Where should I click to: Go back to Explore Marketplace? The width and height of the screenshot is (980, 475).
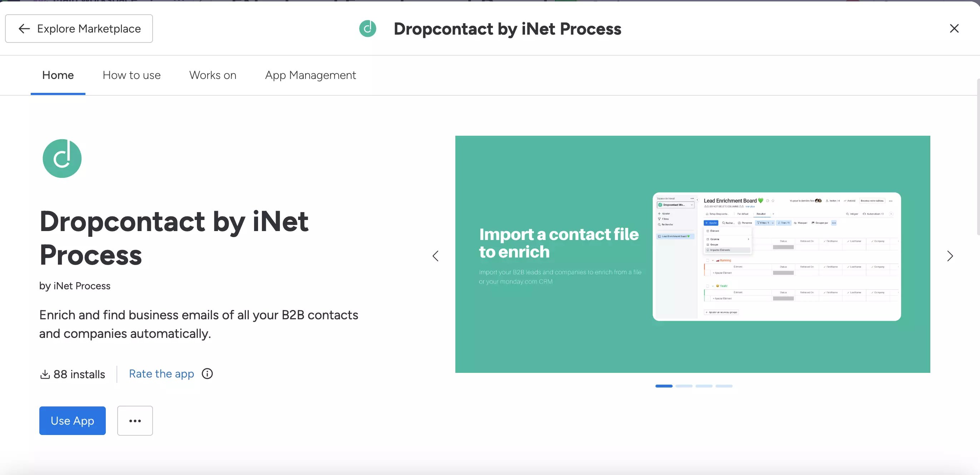[79, 29]
